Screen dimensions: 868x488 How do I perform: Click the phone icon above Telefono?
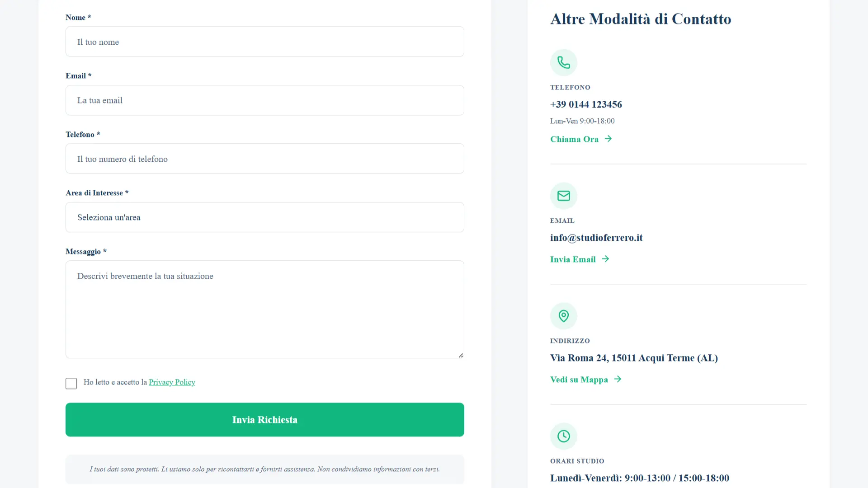click(563, 62)
